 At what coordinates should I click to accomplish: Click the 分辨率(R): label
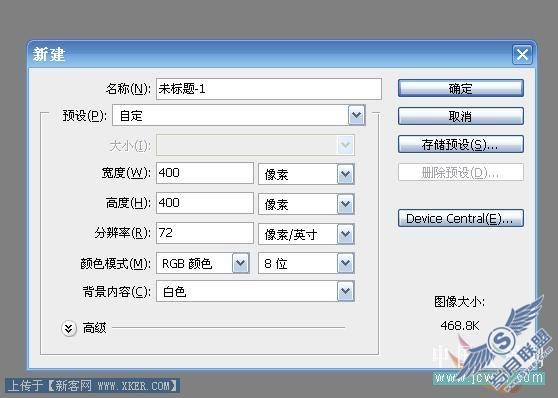123,233
